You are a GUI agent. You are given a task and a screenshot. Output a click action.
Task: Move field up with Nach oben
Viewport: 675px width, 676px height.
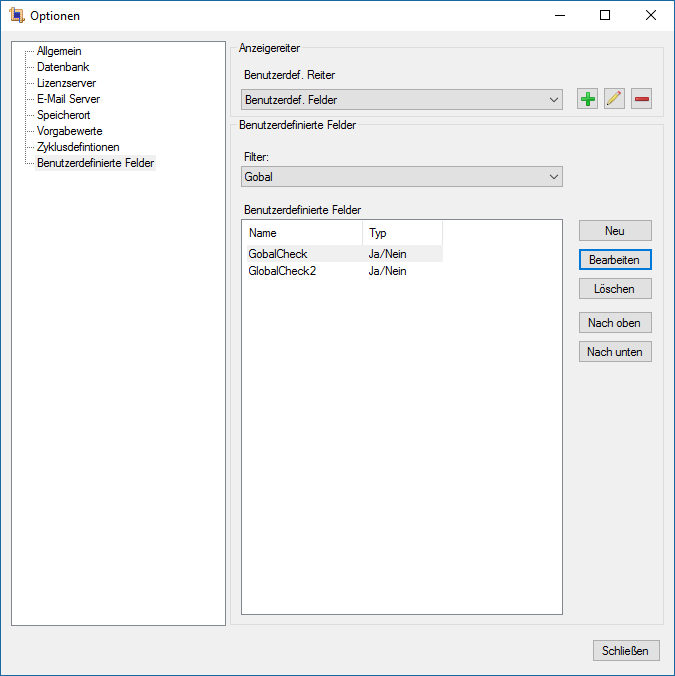tap(615, 323)
